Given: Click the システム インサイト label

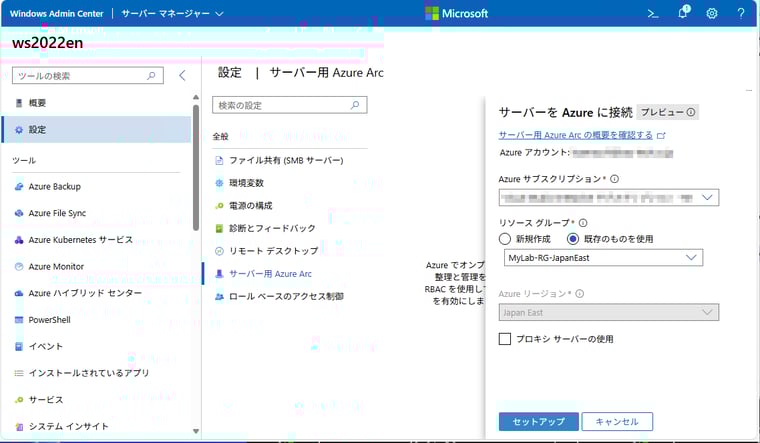Looking at the screenshot, I should click(68, 427).
